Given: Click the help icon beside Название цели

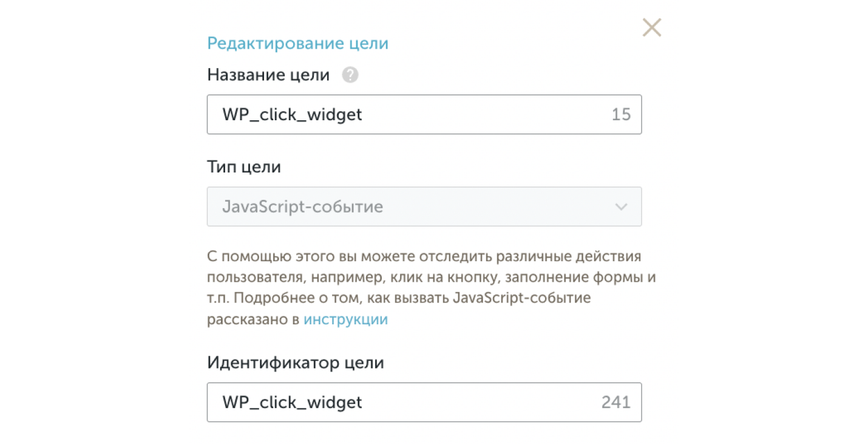Looking at the screenshot, I should pos(350,75).
